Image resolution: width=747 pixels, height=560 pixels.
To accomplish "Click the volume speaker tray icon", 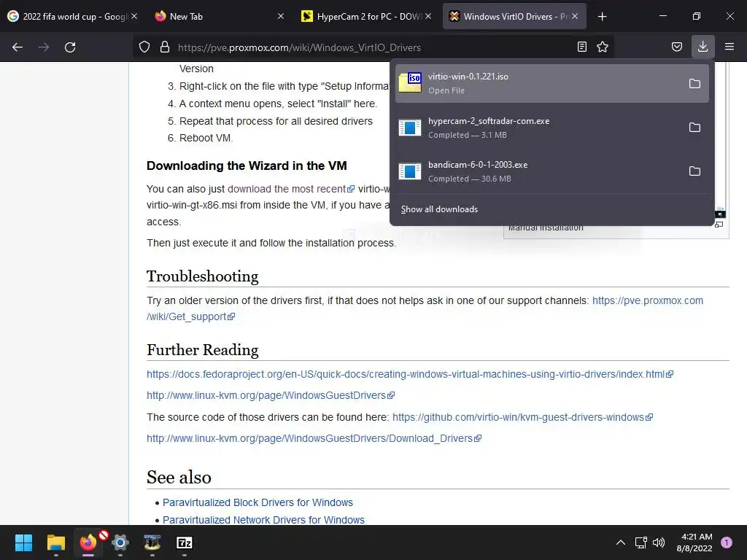I will click(x=659, y=542).
